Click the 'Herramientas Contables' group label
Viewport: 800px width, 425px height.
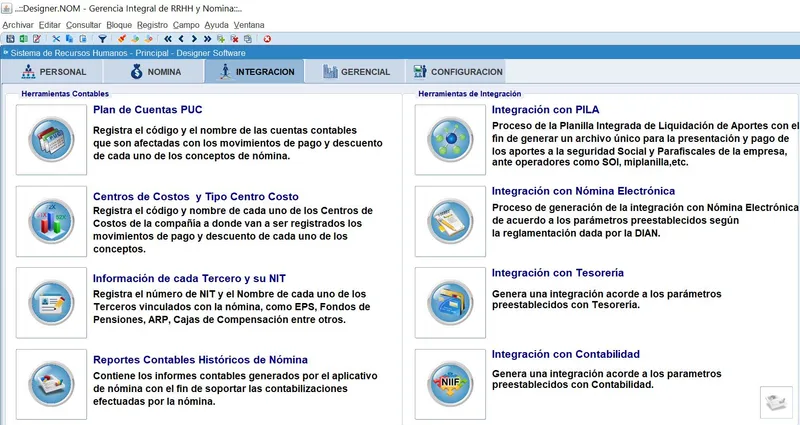click(x=65, y=94)
